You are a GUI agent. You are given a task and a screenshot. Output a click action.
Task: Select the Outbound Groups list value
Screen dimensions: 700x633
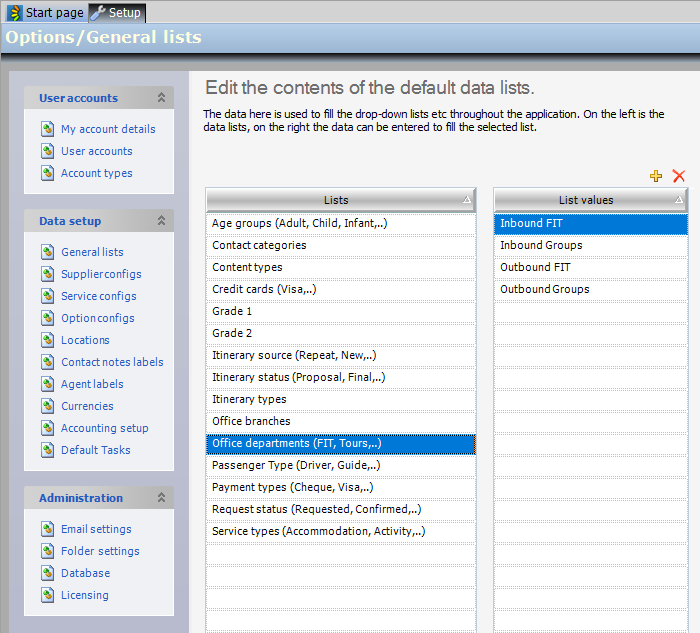coord(545,289)
